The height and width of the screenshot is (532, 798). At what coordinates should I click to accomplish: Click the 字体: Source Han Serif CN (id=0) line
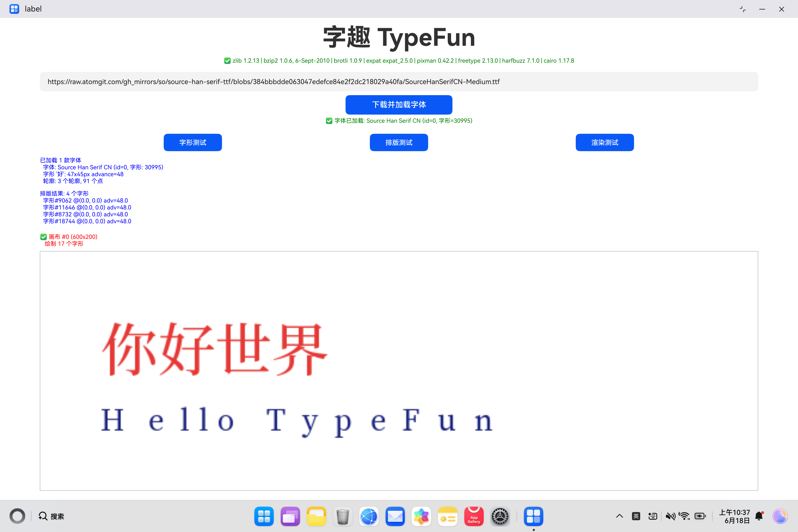point(103,167)
